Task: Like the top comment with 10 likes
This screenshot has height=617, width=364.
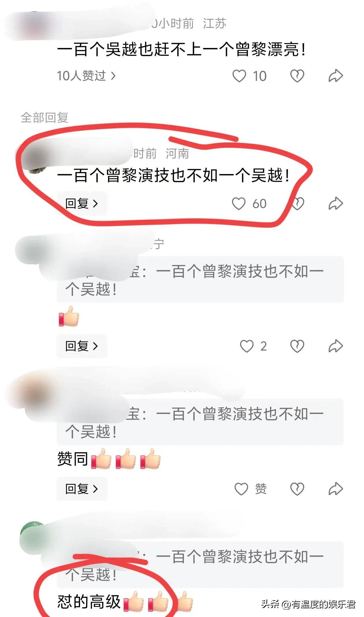Action: pyautogui.click(x=249, y=76)
